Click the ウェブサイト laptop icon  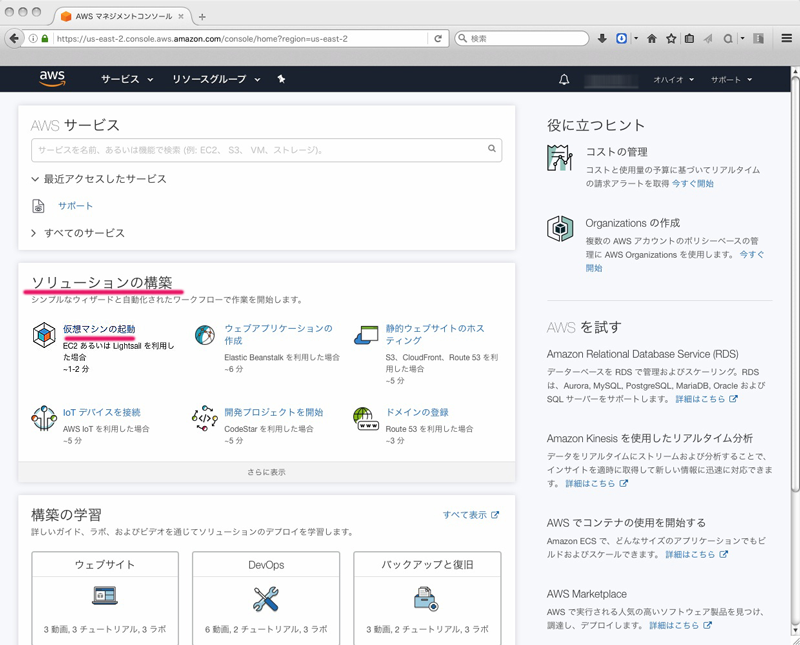coord(105,596)
